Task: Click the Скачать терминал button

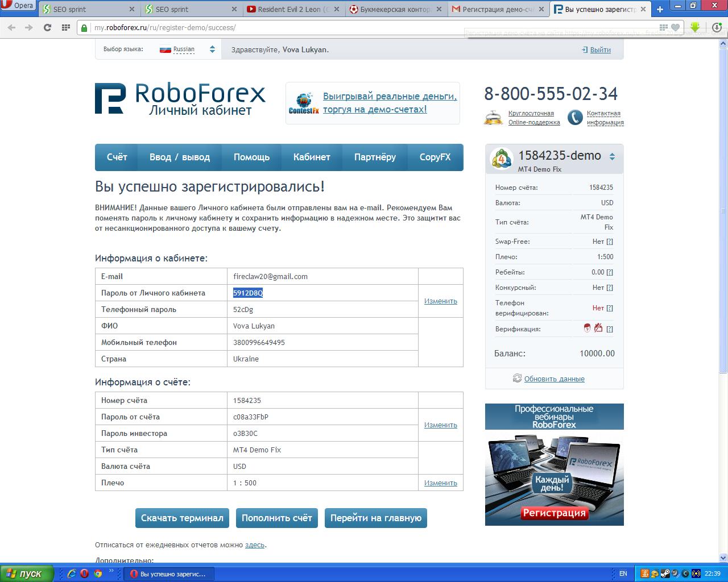Action: coord(182,518)
